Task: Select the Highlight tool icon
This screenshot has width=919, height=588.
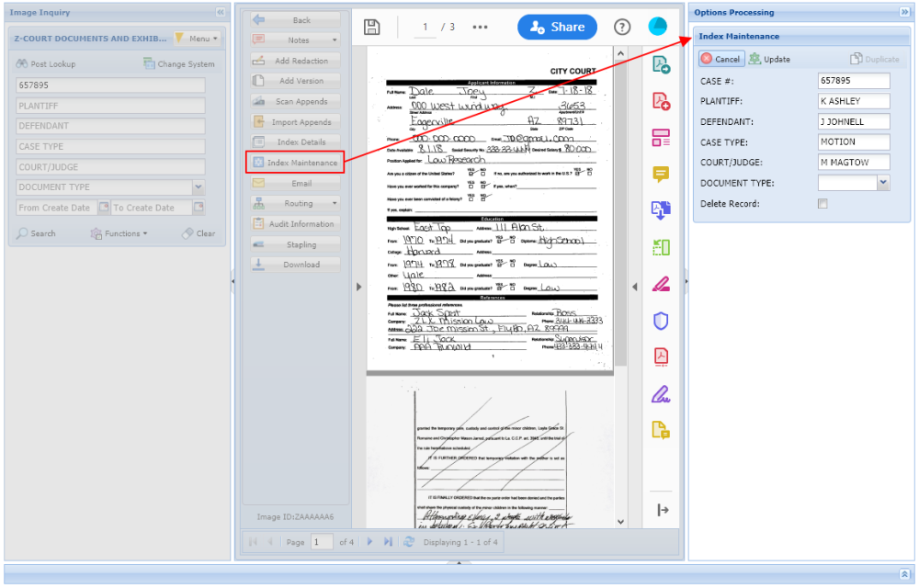Action: pos(660,284)
